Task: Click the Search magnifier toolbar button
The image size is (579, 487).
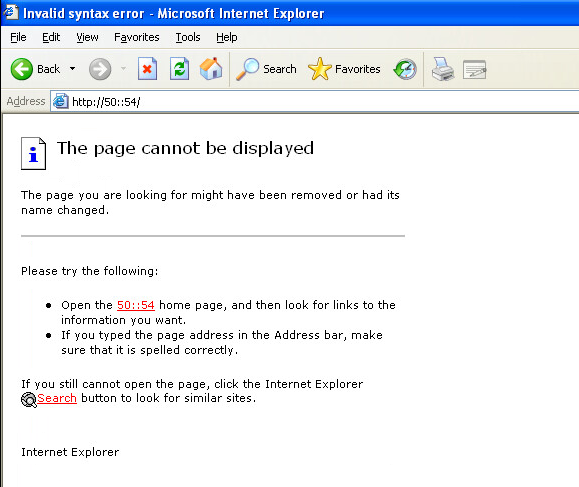Action: pyautogui.click(x=266, y=69)
